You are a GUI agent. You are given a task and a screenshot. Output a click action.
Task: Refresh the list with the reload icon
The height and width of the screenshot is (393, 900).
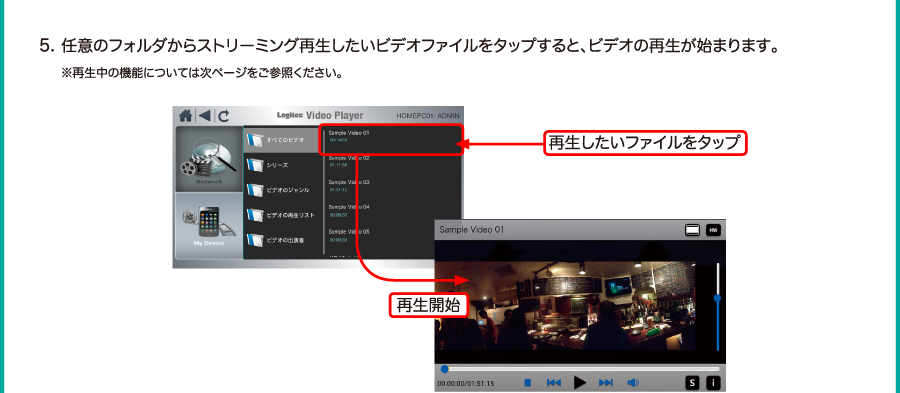(223, 115)
